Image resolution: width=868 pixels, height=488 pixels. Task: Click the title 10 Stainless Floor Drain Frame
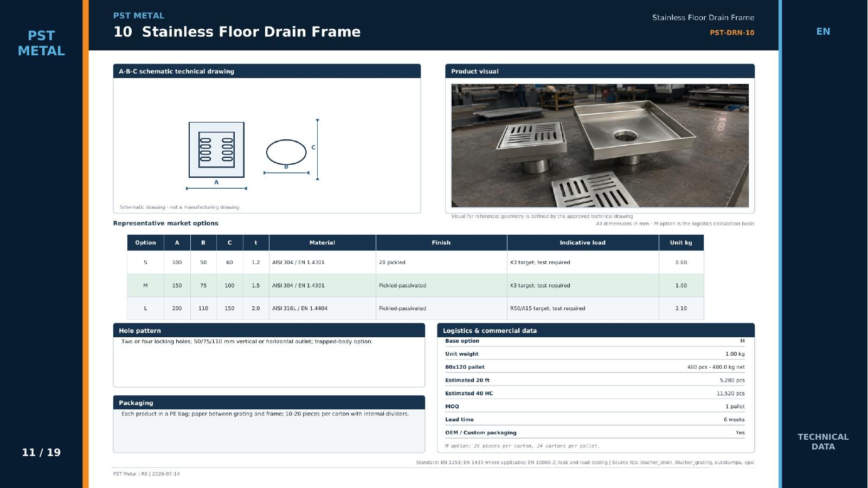pyautogui.click(x=237, y=32)
